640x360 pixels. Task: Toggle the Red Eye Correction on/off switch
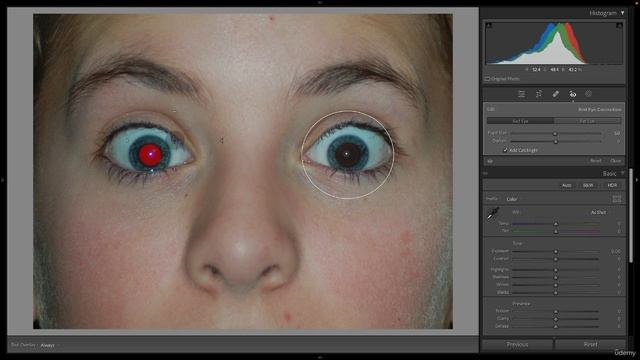490,161
